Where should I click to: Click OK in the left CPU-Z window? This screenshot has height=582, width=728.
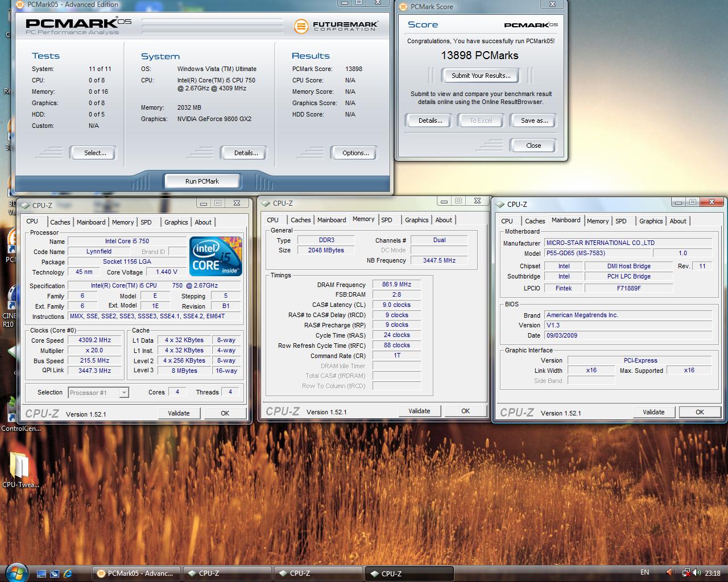(x=225, y=413)
